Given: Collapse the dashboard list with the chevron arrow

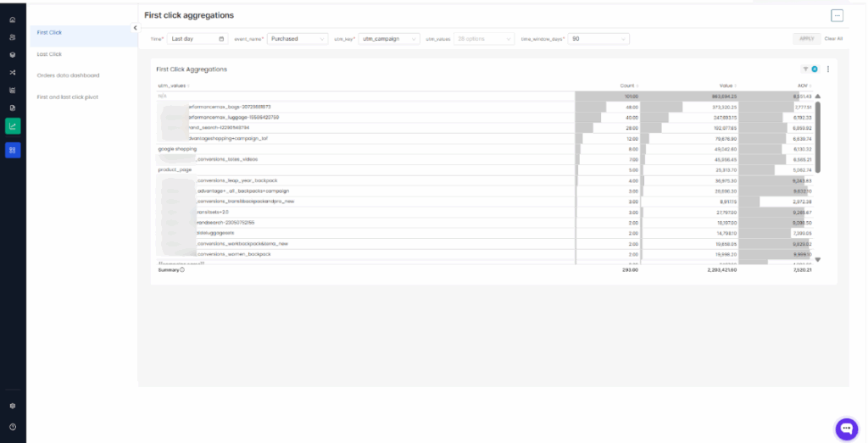Looking at the screenshot, I should (x=135, y=28).
